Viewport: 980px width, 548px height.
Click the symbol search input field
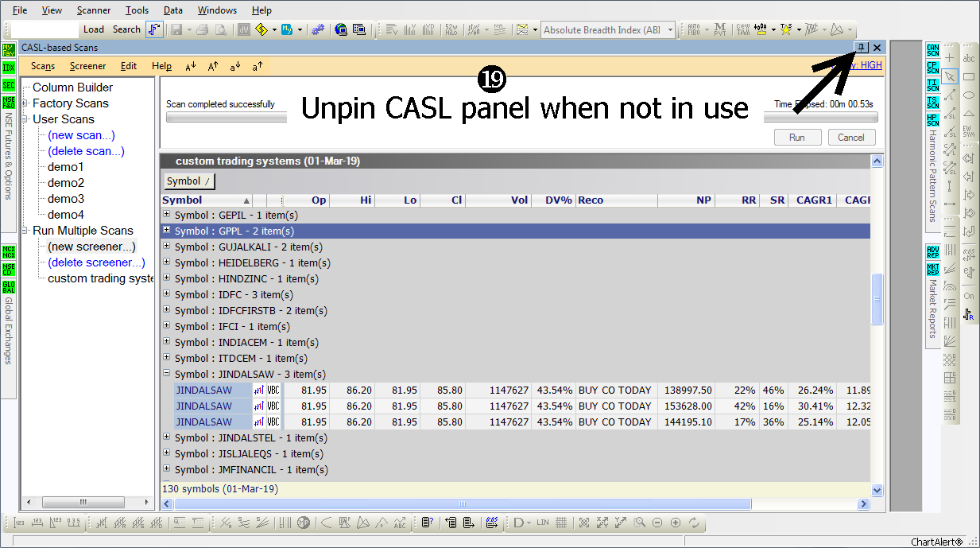click(45, 29)
